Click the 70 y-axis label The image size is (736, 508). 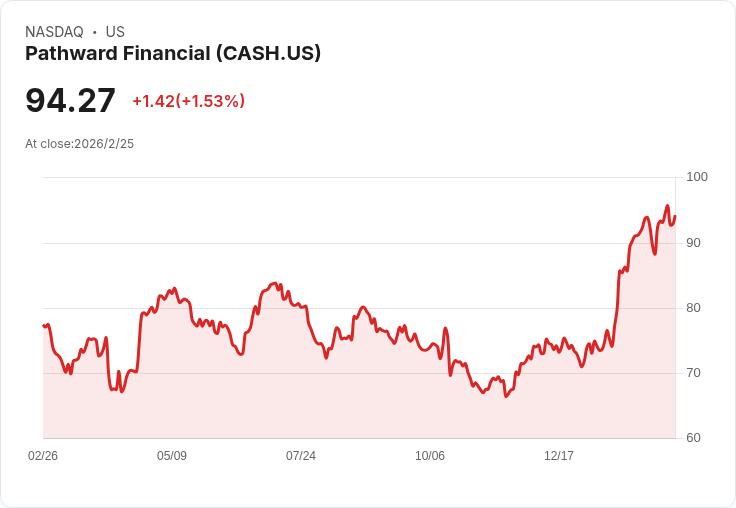tap(694, 373)
